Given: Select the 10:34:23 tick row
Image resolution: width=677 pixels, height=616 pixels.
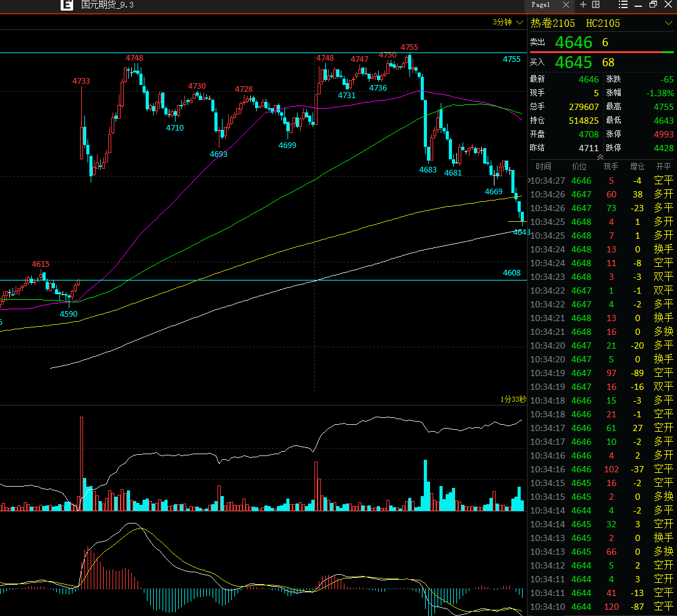Looking at the screenshot, I should 602,277.
